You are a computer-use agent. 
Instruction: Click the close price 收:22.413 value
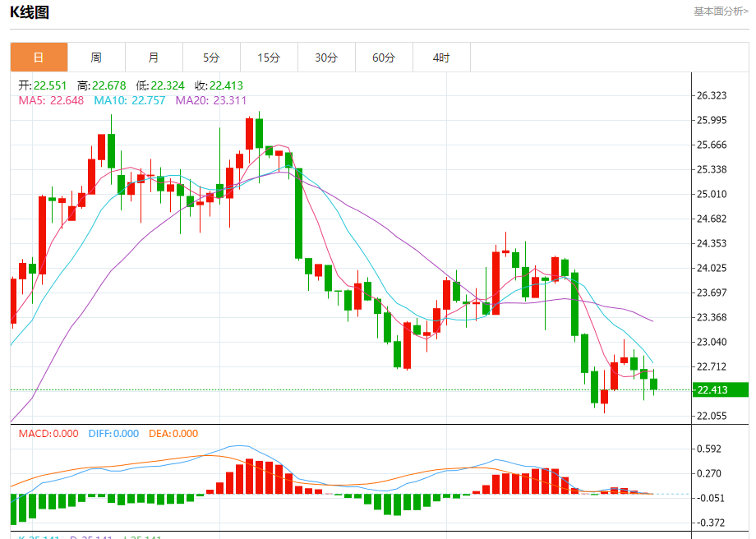click(219, 85)
